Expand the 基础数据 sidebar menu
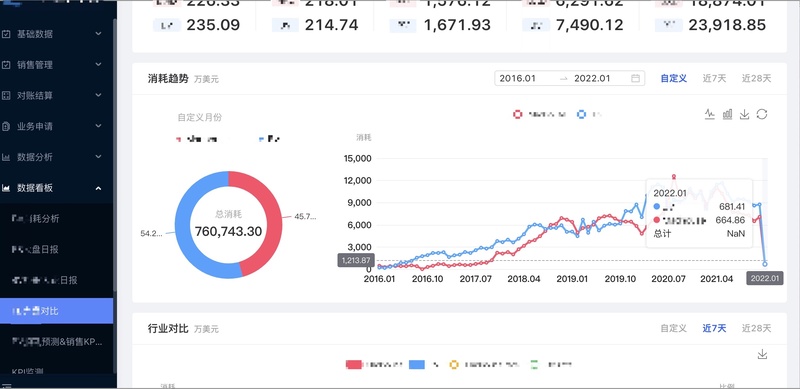 tap(98, 34)
